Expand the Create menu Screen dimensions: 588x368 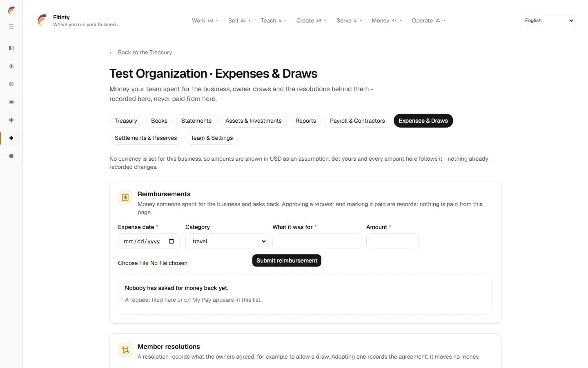pyautogui.click(x=311, y=20)
